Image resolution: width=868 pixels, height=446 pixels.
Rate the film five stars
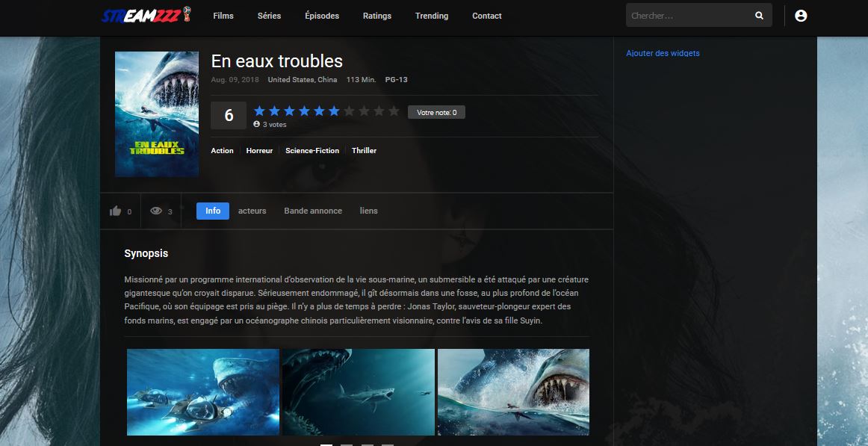319,111
